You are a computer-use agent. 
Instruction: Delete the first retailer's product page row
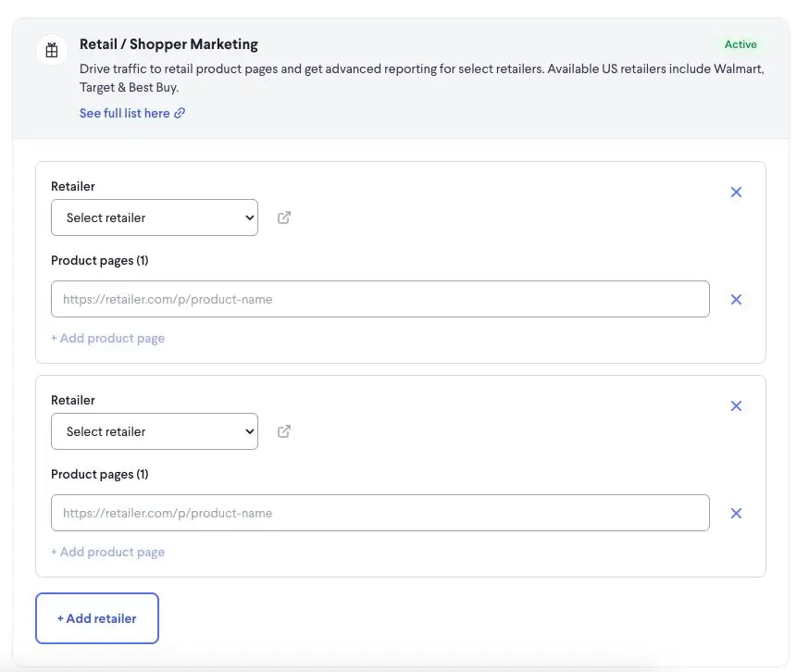736,299
